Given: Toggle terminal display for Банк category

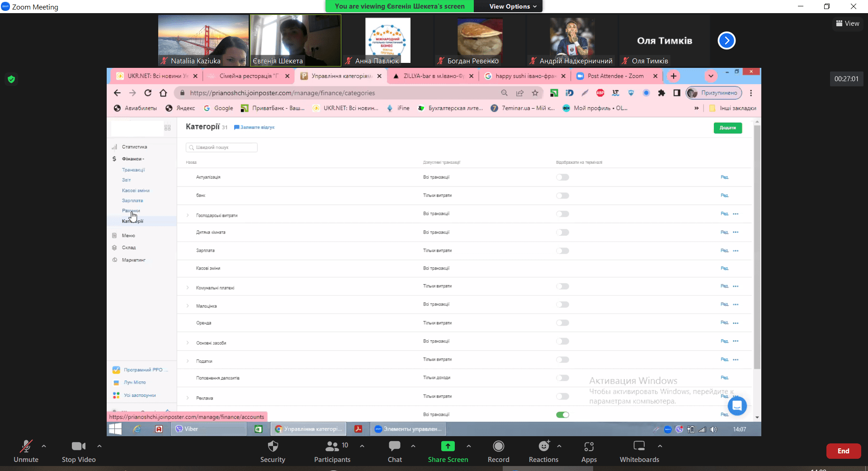Looking at the screenshot, I should coord(562,196).
